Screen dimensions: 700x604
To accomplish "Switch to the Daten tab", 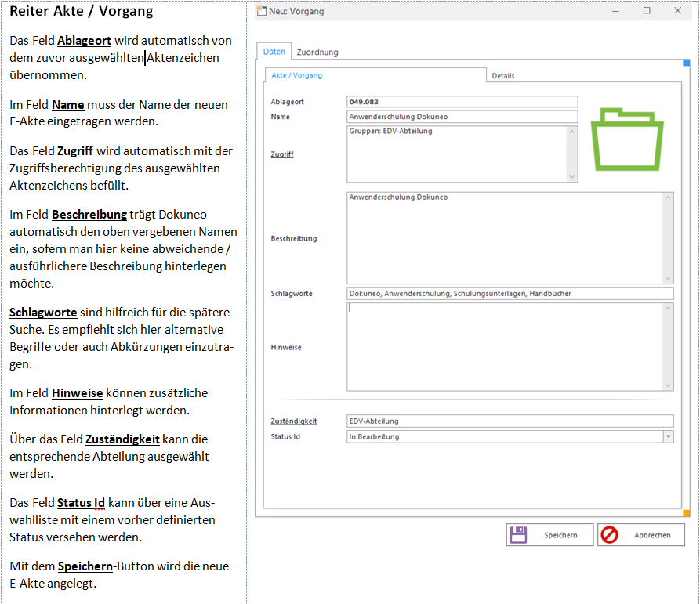I will click(274, 51).
